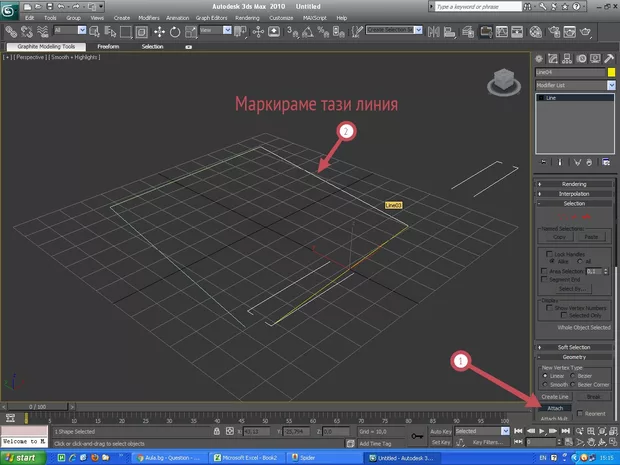
Task: Switch to the Freeform ribbon tab
Action: [108, 46]
